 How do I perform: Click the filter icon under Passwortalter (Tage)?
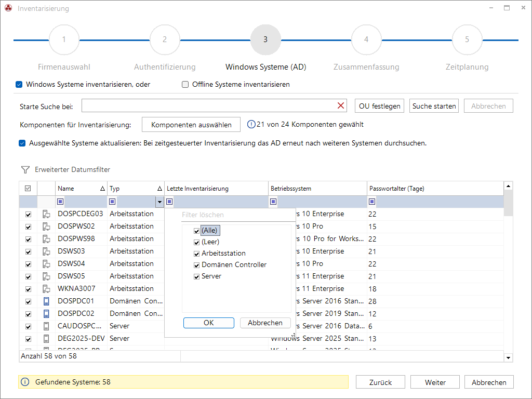point(372,202)
